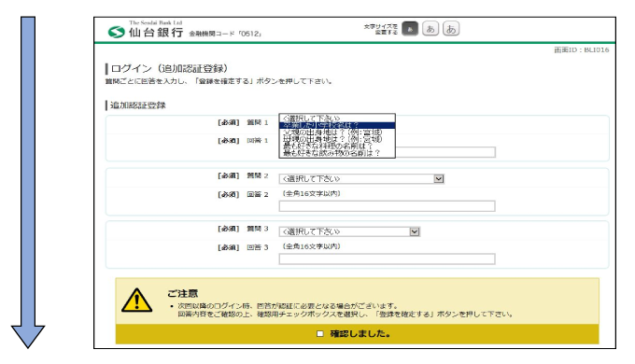
Task: Click the 追加認証登録 section heading
Action: tap(137, 105)
